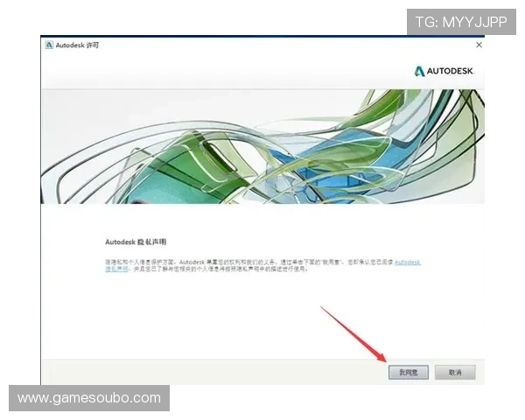Image resolution: width=525 pixels, height=420 pixels.
Task: Click the background window scrollbar on right edge
Action: pos(486,114)
